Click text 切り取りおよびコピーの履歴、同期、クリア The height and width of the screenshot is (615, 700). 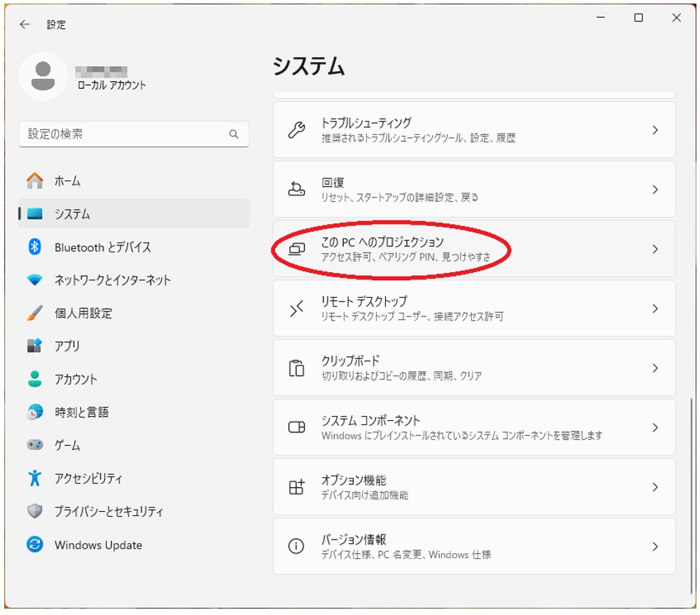pyautogui.click(x=402, y=376)
